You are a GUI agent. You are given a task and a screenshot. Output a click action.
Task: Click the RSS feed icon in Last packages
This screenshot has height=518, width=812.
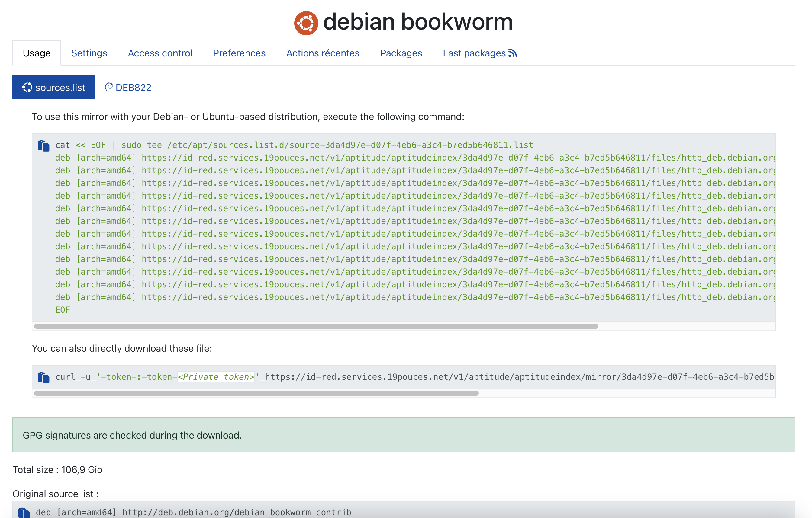pos(513,53)
